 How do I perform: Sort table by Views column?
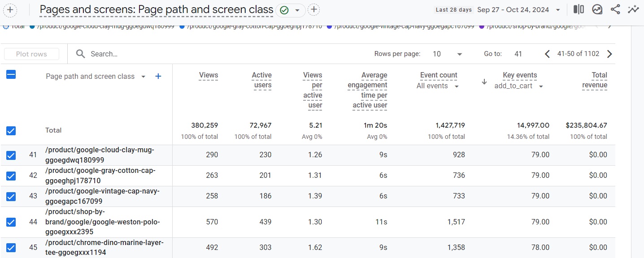coord(209,75)
